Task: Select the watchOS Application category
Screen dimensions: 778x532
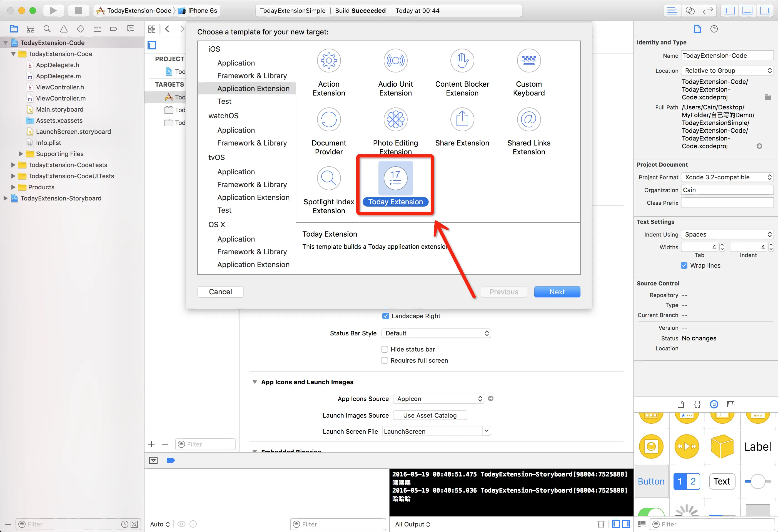Action: pos(236,130)
